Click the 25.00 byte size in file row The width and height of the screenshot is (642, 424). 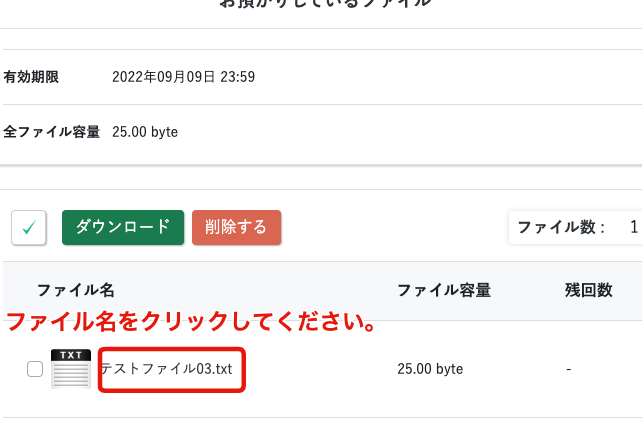(x=430, y=369)
